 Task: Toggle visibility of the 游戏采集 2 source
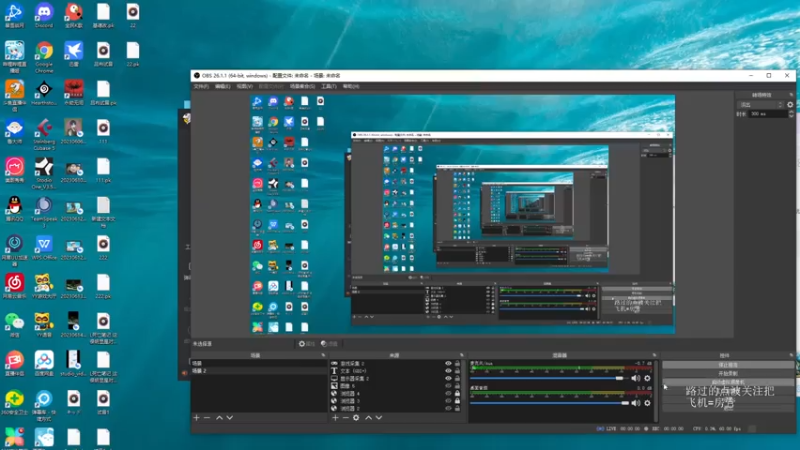448,363
